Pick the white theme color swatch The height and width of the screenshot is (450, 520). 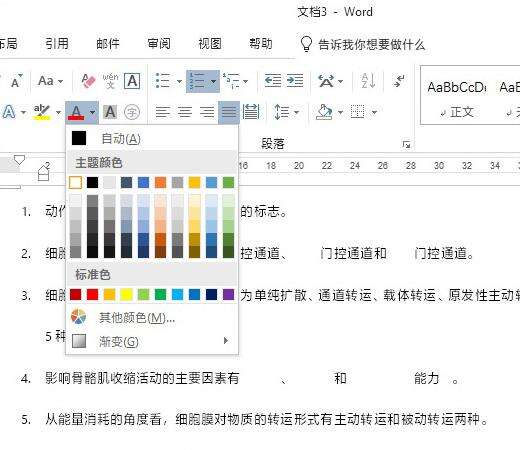point(75,182)
